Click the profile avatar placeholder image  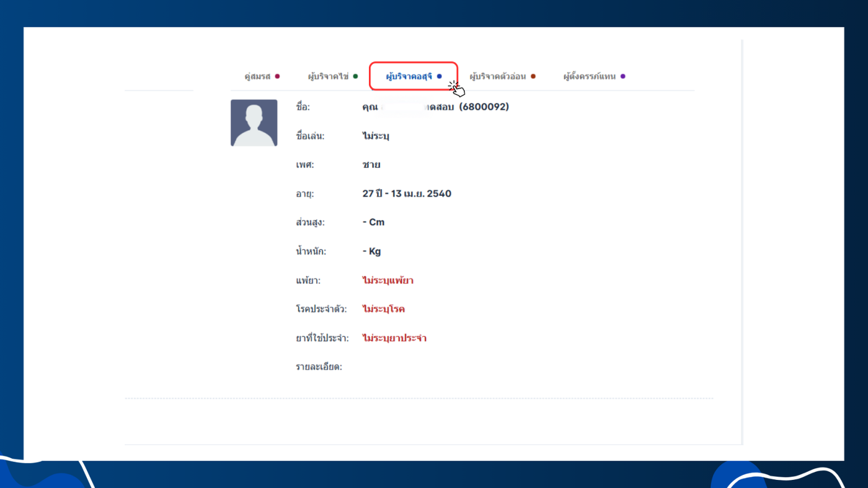pyautogui.click(x=254, y=123)
